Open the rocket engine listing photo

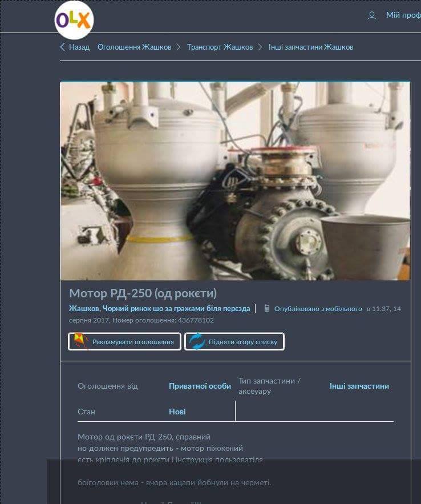(x=235, y=181)
